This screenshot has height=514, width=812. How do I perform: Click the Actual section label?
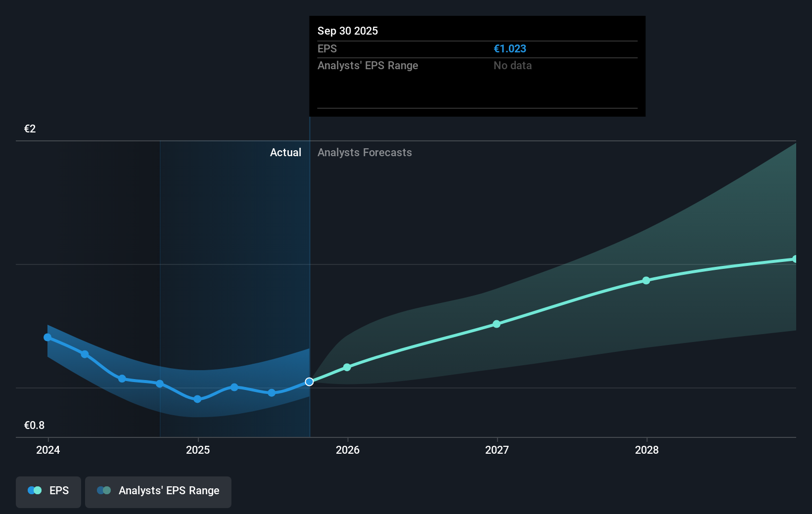point(285,153)
